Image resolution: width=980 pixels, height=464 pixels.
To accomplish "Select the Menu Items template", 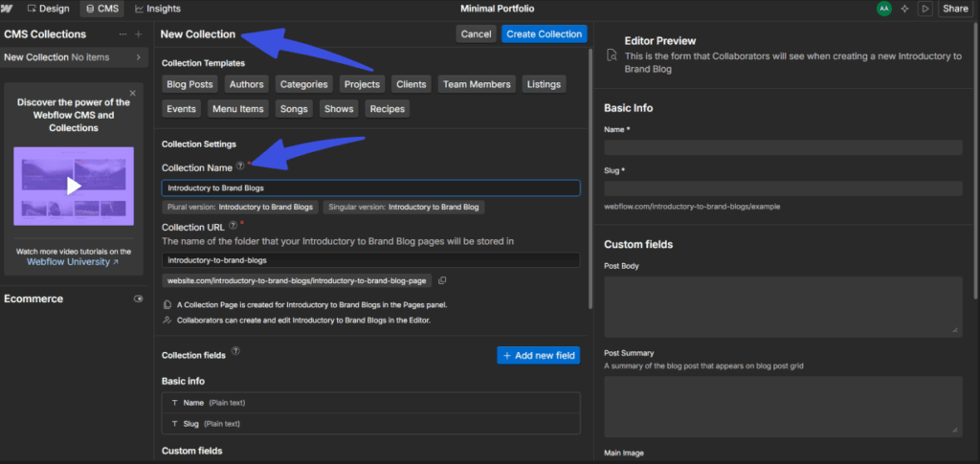I will [x=238, y=109].
